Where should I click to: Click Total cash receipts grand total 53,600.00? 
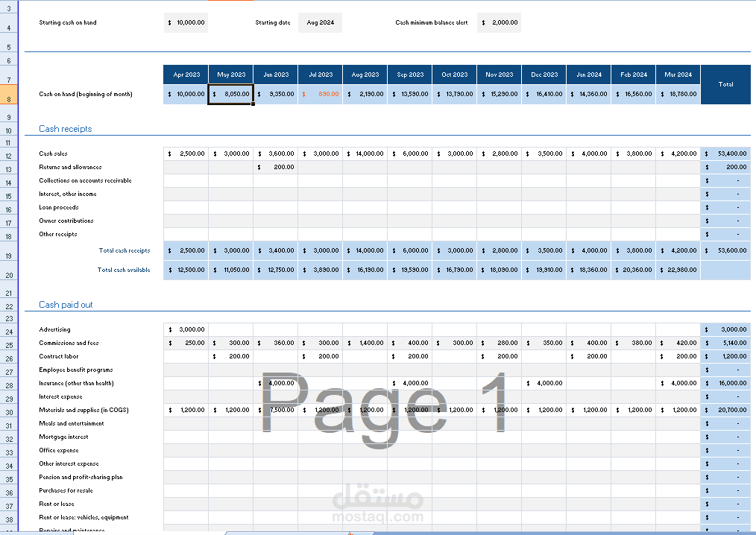(725, 250)
